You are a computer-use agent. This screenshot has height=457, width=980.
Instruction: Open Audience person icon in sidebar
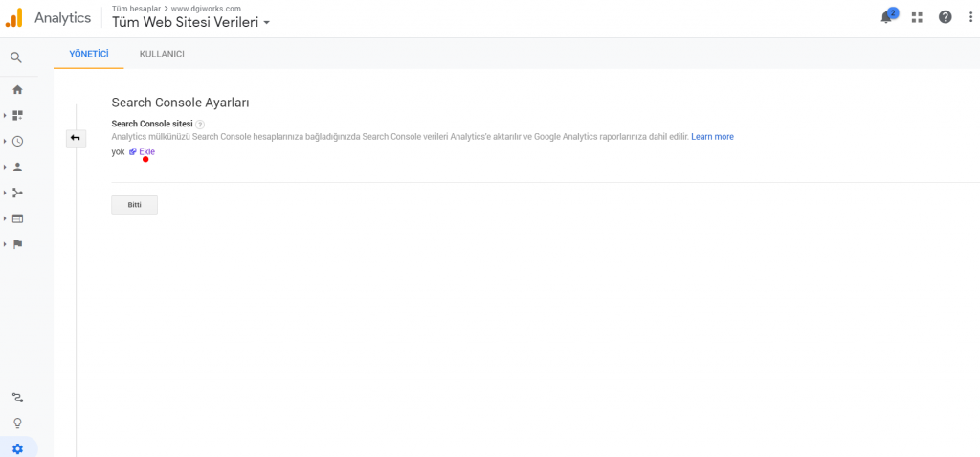17,167
